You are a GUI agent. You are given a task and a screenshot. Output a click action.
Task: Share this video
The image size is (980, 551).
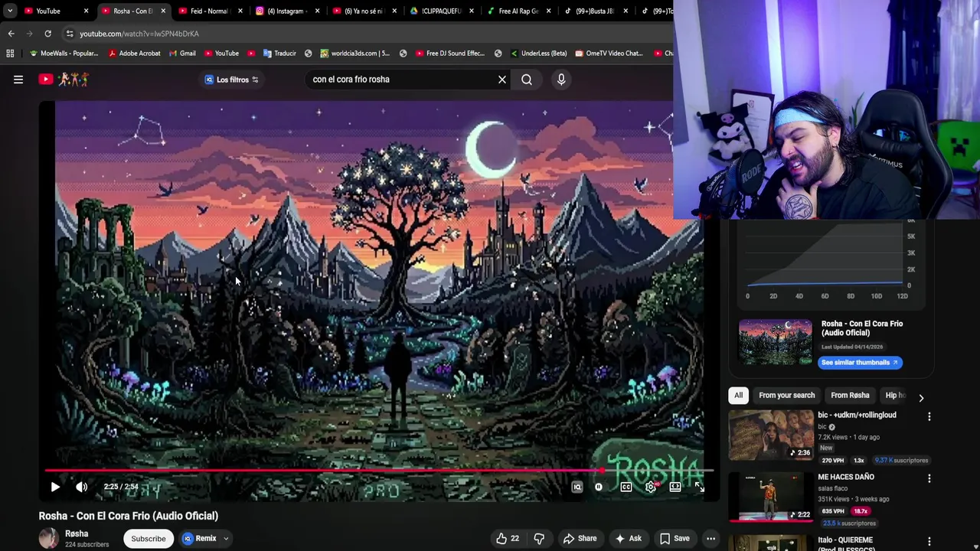click(x=580, y=539)
